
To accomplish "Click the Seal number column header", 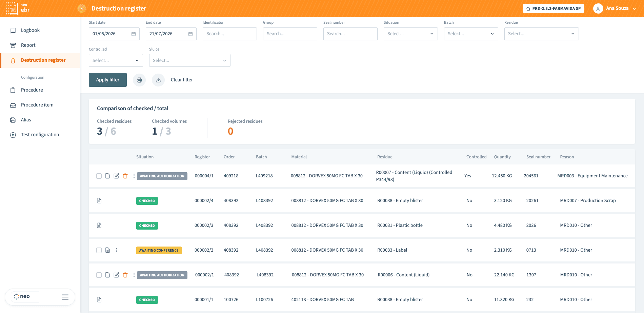I will [x=538, y=157].
